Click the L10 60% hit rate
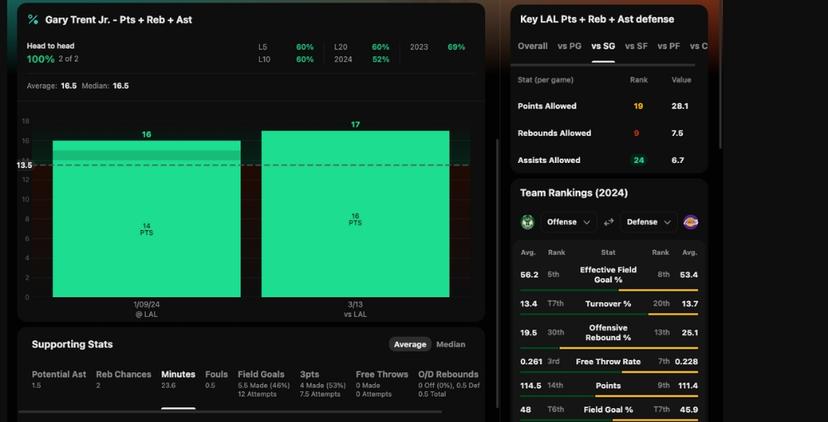The image size is (828, 422). pyautogui.click(x=286, y=59)
